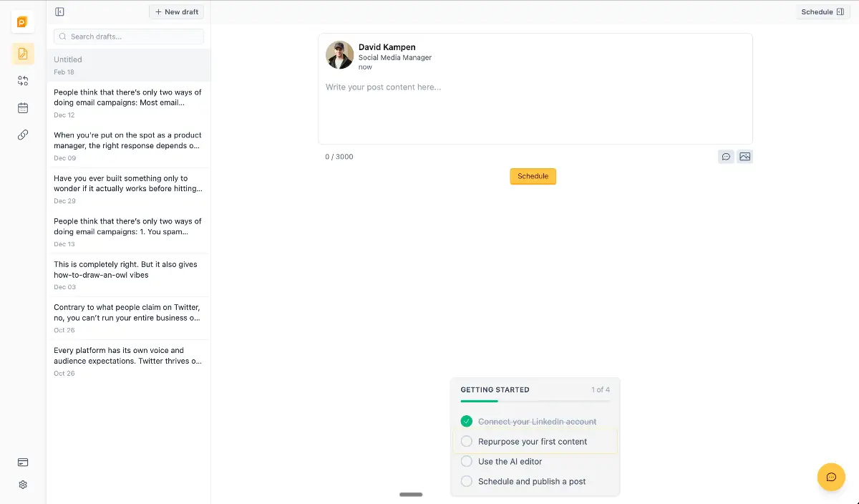This screenshot has width=859, height=504.
Task: Check the Use the AI editor circle
Action: click(x=467, y=462)
